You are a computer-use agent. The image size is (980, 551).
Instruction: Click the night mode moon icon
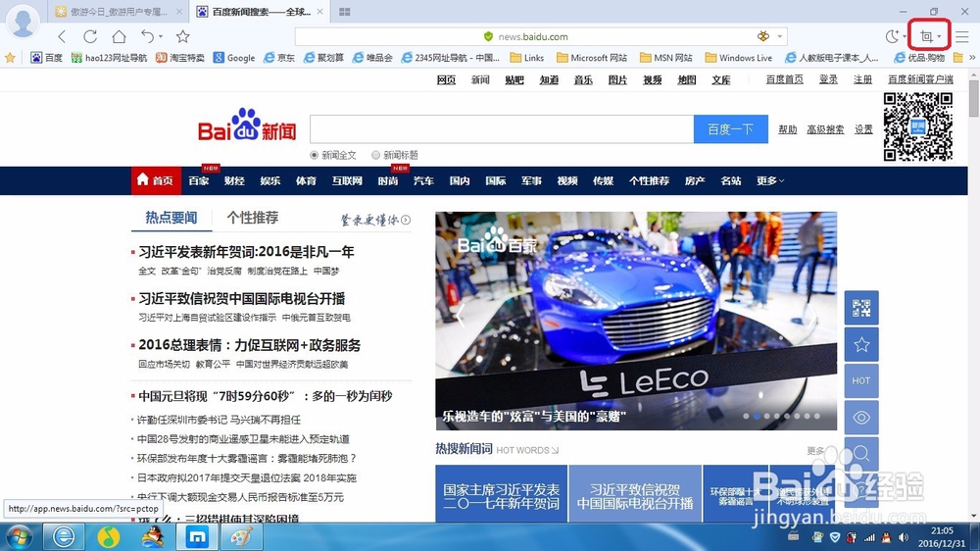coord(892,36)
